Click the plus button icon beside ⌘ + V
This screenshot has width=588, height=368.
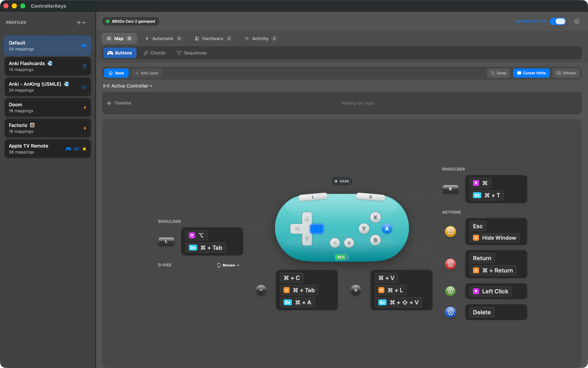pyautogui.click(x=356, y=290)
